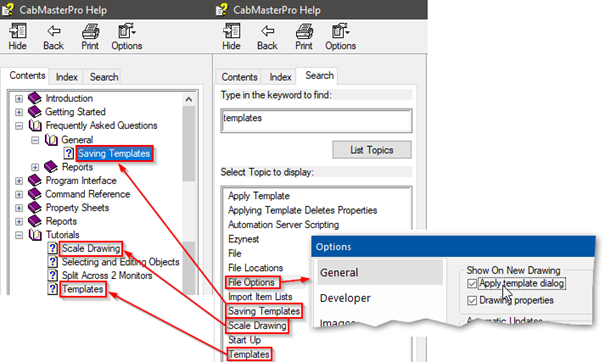The height and width of the screenshot is (362, 605).
Task: Click the Print icon in the left help window
Action: (90, 31)
